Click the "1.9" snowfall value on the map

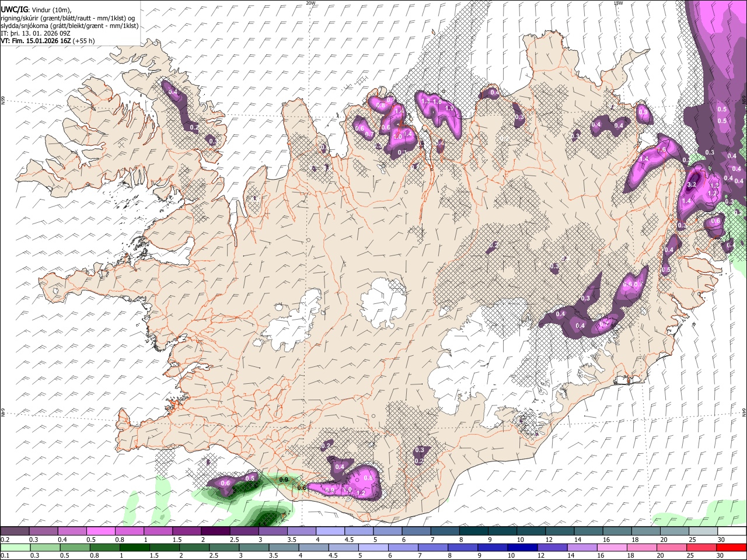[x=449, y=108]
